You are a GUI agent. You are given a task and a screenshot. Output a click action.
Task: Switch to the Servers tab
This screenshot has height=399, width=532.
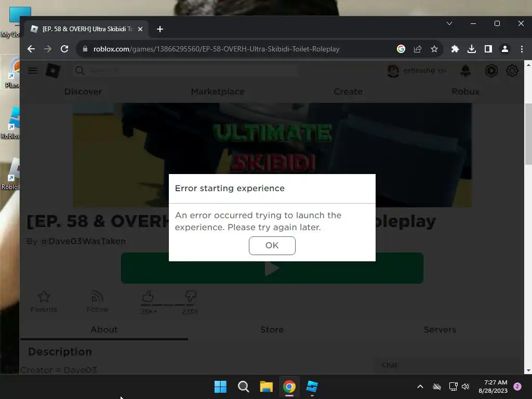tap(440, 330)
